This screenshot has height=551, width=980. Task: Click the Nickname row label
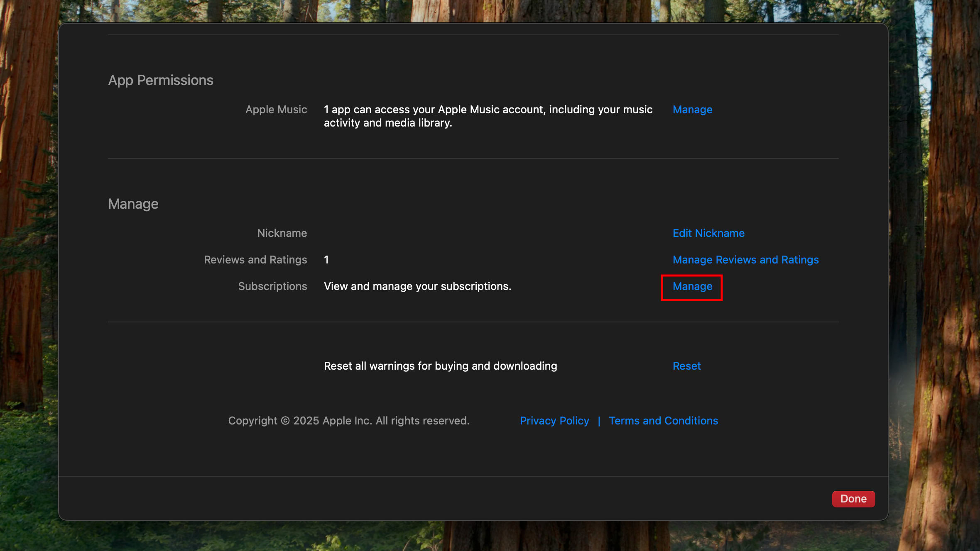(282, 233)
